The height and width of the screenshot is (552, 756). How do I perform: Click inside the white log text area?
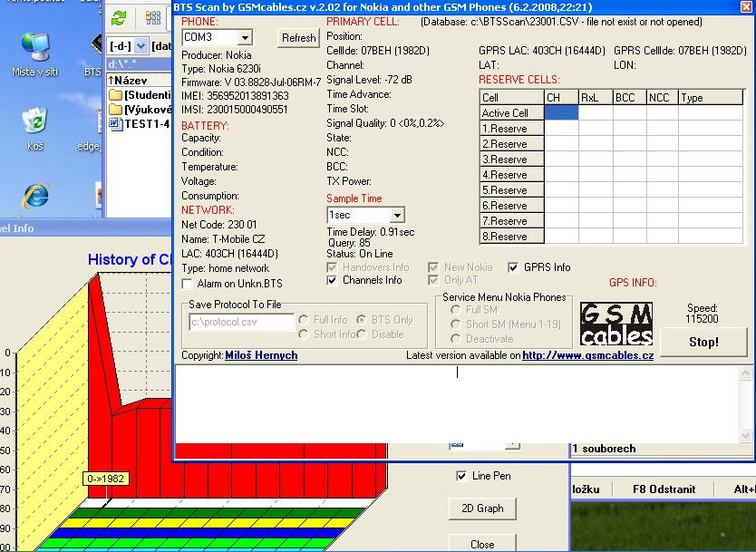click(457, 404)
